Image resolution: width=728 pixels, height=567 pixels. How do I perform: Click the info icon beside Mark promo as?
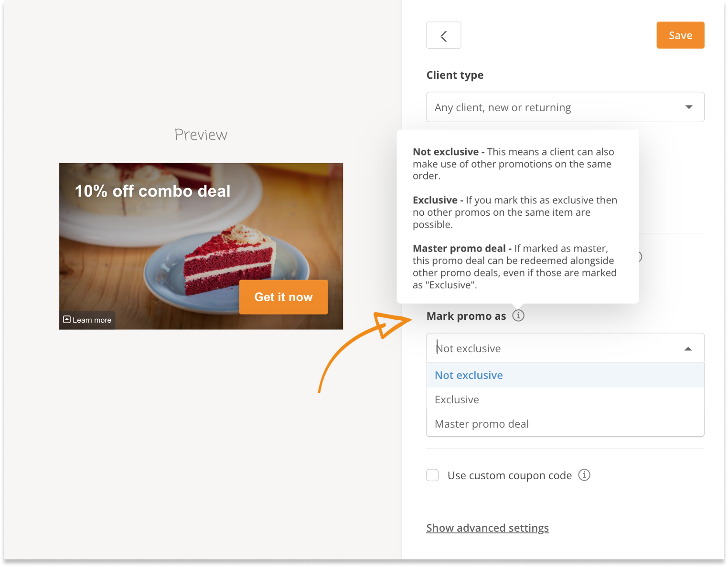coord(518,315)
